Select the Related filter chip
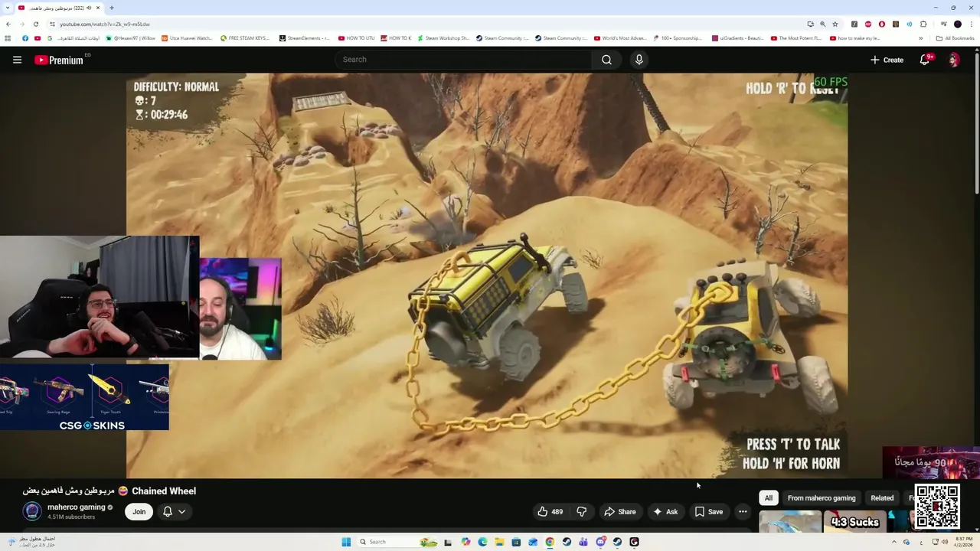Viewport: 980px width, 551px height. (882, 498)
